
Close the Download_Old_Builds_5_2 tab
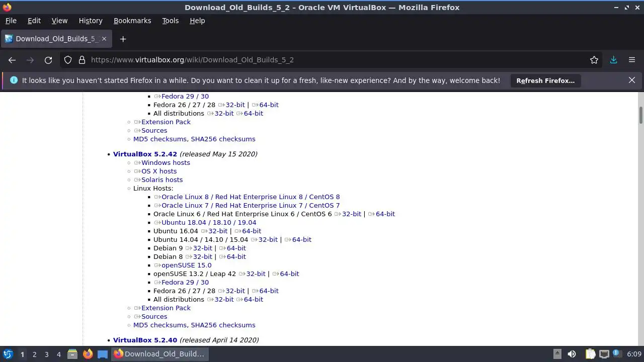click(104, 39)
